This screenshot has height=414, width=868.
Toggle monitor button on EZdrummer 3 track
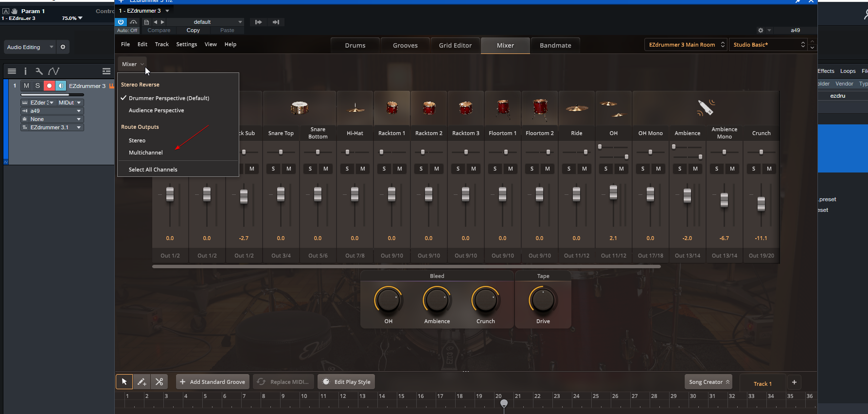coord(61,86)
